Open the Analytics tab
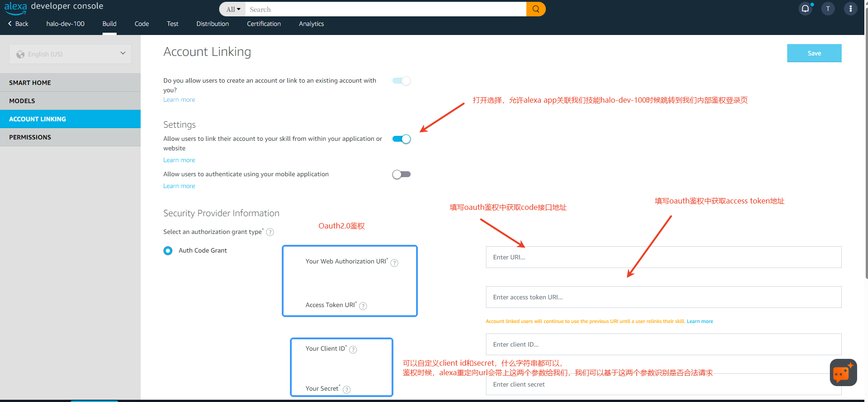Image resolution: width=868 pixels, height=402 pixels. coord(311,24)
